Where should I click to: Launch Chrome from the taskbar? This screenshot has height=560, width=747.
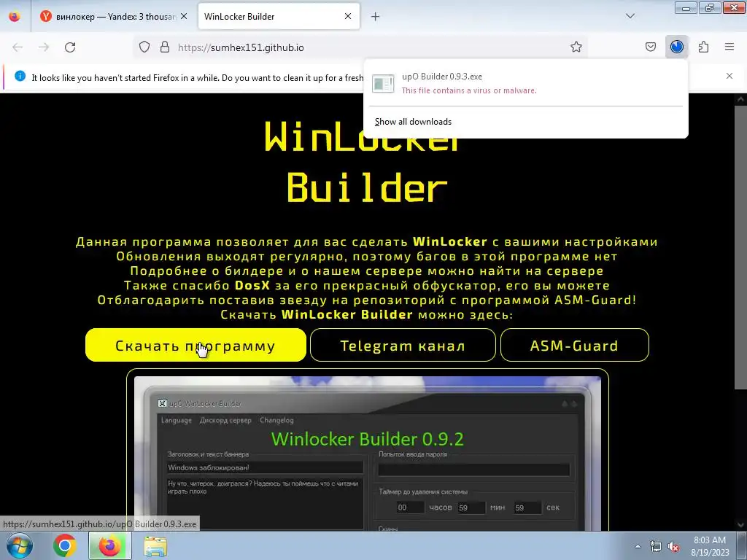click(65, 545)
